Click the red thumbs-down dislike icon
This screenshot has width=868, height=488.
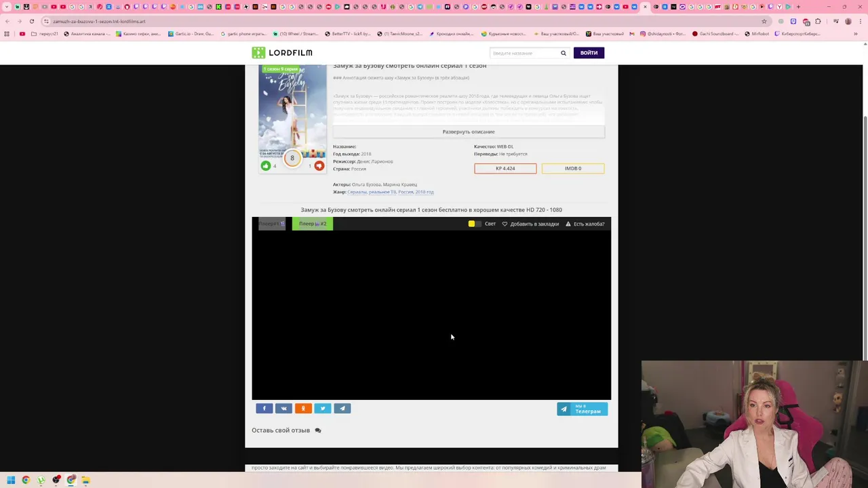click(319, 165)
